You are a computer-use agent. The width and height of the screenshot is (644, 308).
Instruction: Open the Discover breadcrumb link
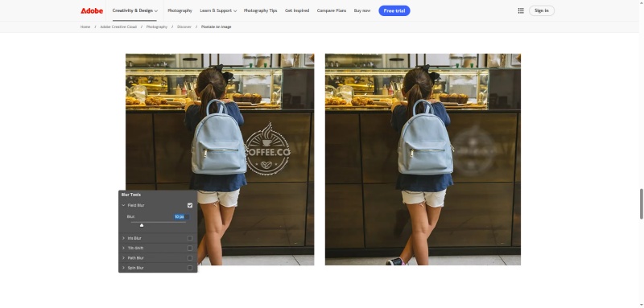pyautogui.click(x=184, y=27)
